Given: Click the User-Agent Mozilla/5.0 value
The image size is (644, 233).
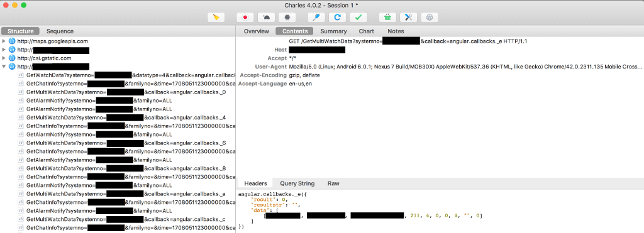Looking at the screenshot, I should pos(466,67).
